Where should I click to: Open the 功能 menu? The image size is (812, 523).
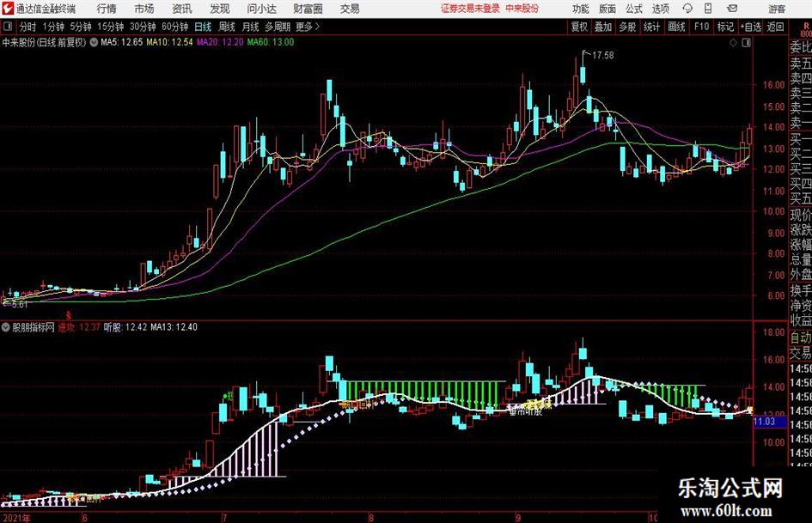point(581,9)
